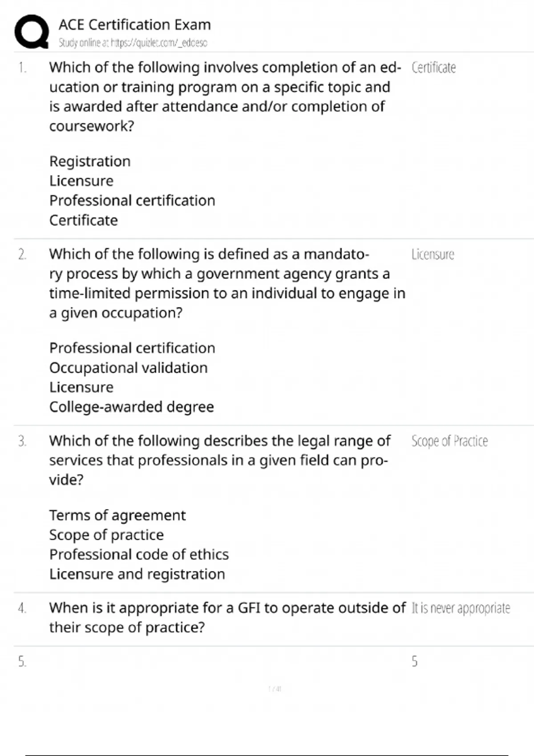Click the Licensure answer in right column

(x=433, y=254)
